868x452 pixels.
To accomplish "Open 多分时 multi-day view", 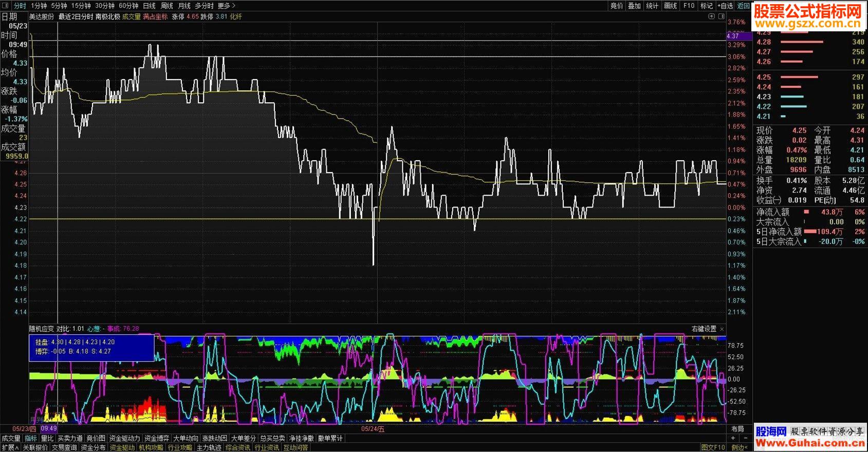I will coord(204,6).
